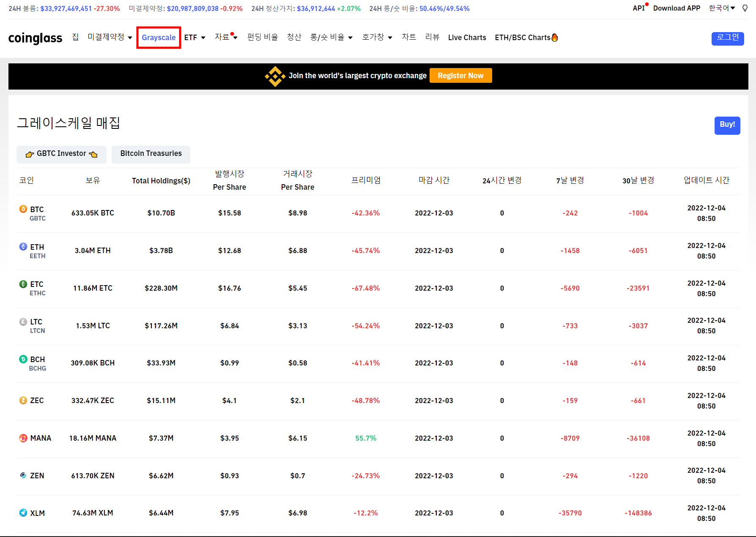Expand the ETF dropdown menu
This screenshot has height=537, width=756.
(x=195, y=38)
